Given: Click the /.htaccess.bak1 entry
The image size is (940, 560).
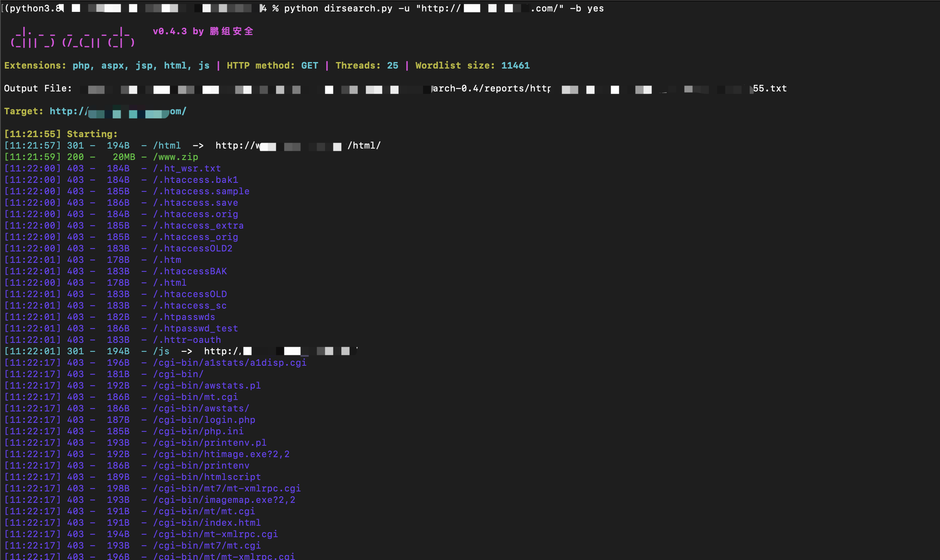Looking at the screenshot, I should 196,180.
